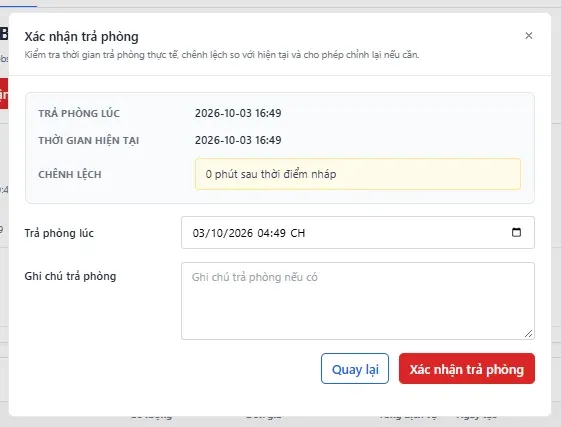The height and width of the screenshot is (427, 561).
Task: Focus the Ghi chú trả phòng textarea
Action: (358, 301)
